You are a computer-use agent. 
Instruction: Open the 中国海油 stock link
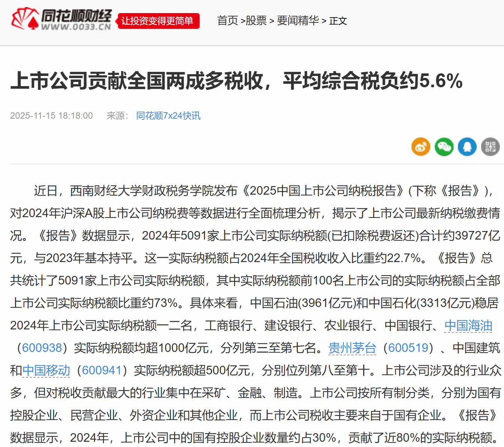[468, 326]
